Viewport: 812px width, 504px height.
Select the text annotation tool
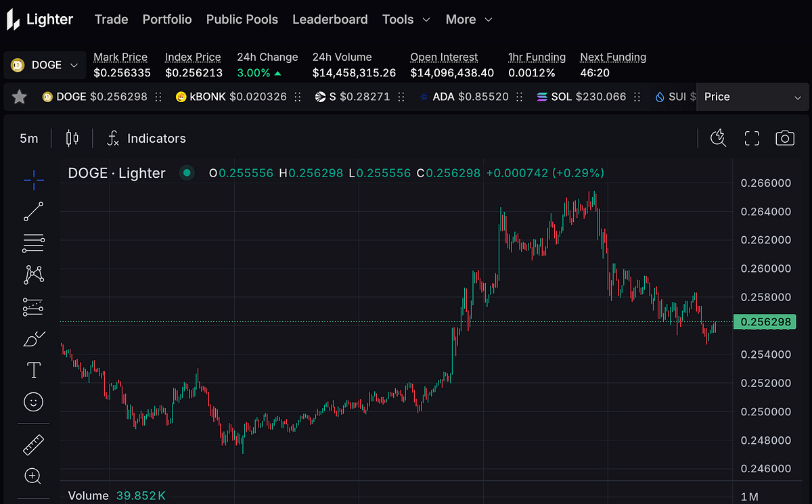(33, 370)
